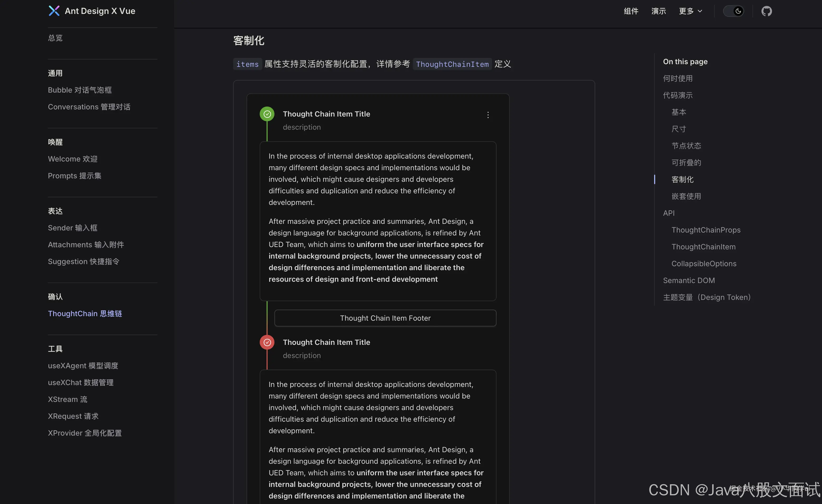Click the Ant Design X logo icon

(54, 11)
